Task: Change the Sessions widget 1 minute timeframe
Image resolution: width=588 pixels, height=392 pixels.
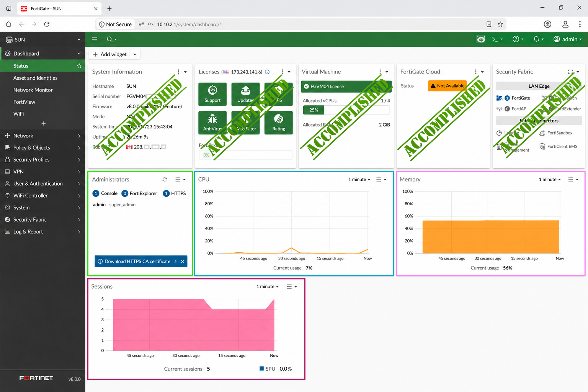Action: click(x=267, y=286)
